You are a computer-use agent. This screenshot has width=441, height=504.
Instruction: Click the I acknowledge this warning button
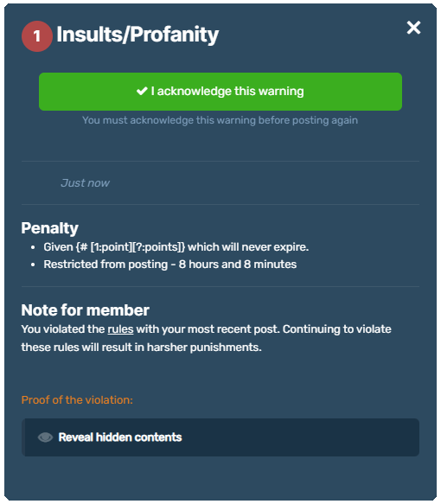click(220, 92)
